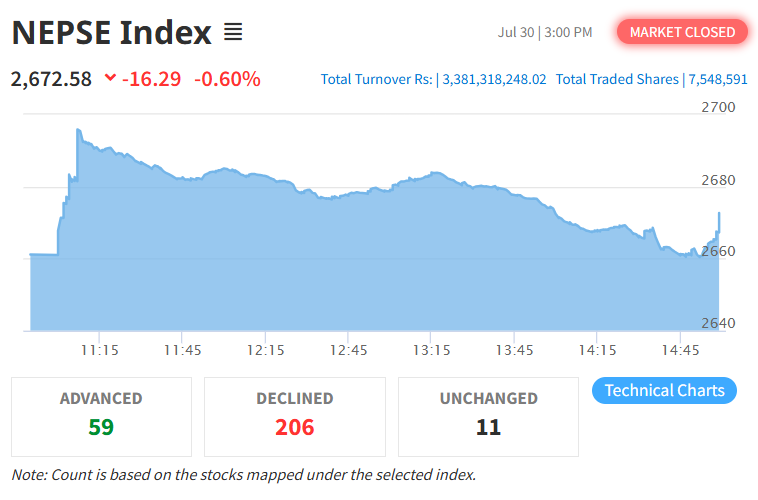Viewport: 758px width, 500px height.
Task: Click the -0.60% percent change text
Action: 227,79
